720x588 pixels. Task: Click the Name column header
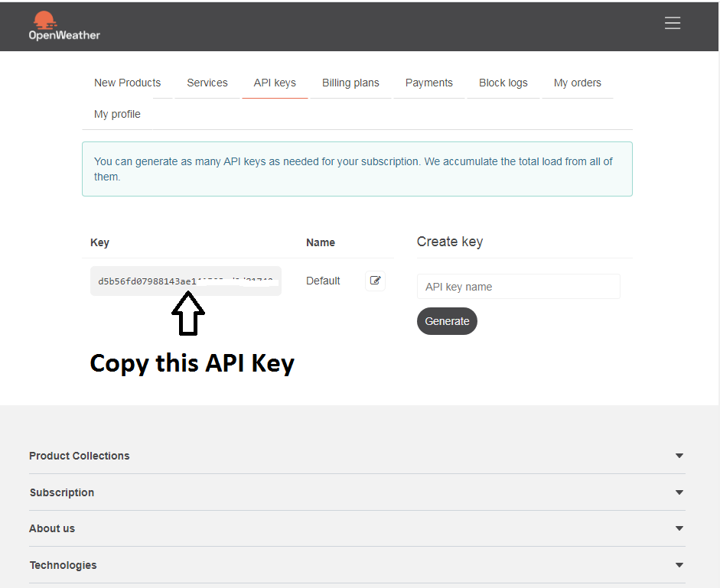[321, 242]
